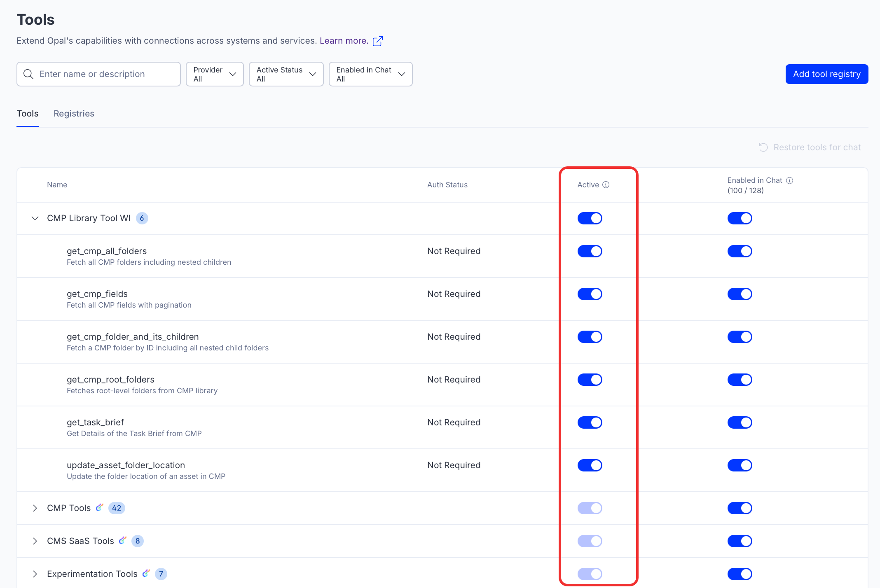Click the restore icon for Restore tools for chat
880x588 pixels.
click(763, 147)
